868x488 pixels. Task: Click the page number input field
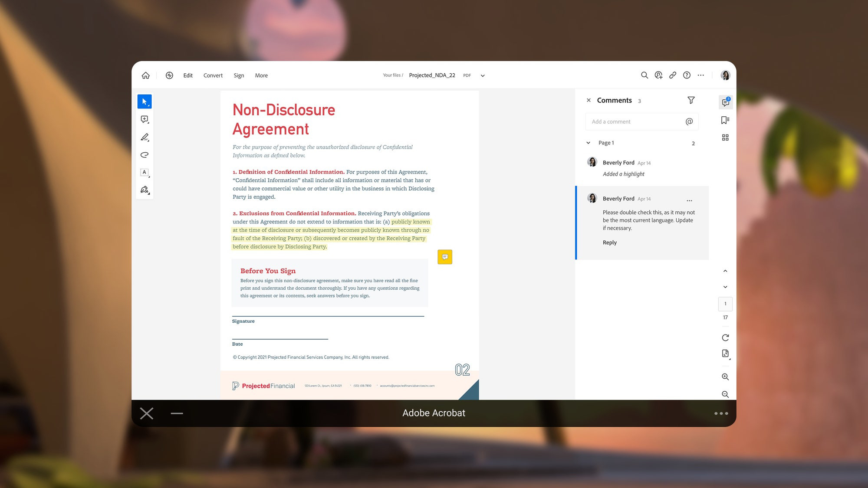pyautogui.click(x=726, y=303)
